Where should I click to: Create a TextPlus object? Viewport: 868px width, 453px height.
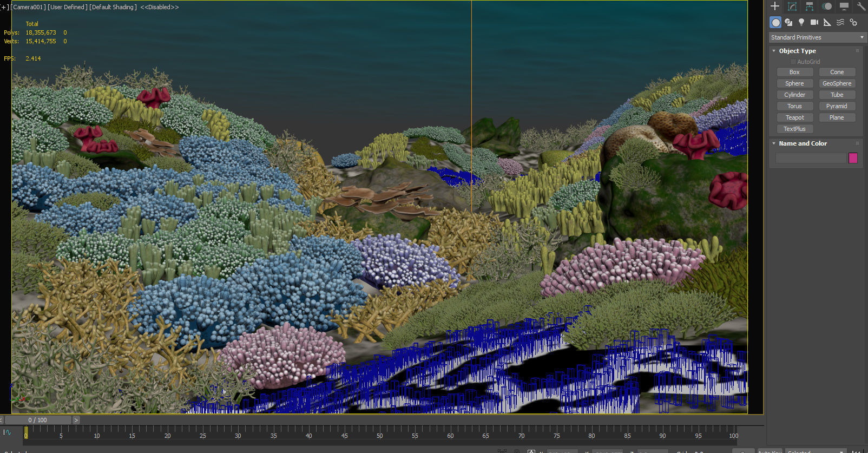pyautogui.click(x=794, y=129)
